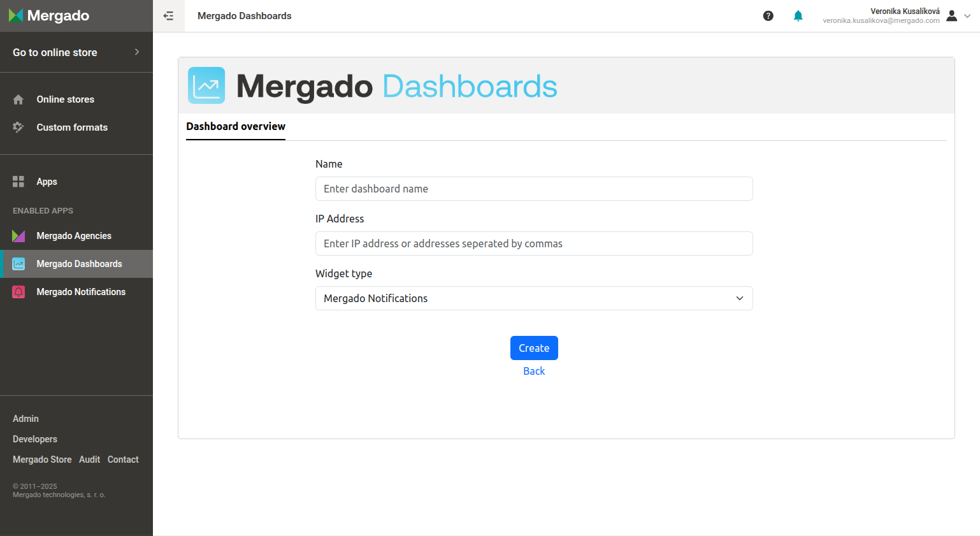
Task: Focus the dashboard Name input field
Action: click(534, 189)
